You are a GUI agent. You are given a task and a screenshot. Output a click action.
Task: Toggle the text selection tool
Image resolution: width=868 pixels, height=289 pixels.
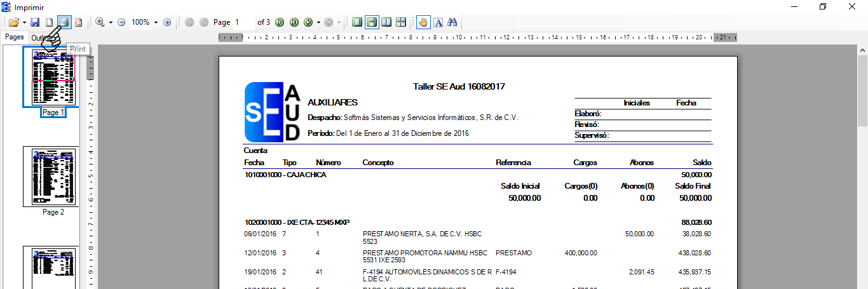coord(438,22)
